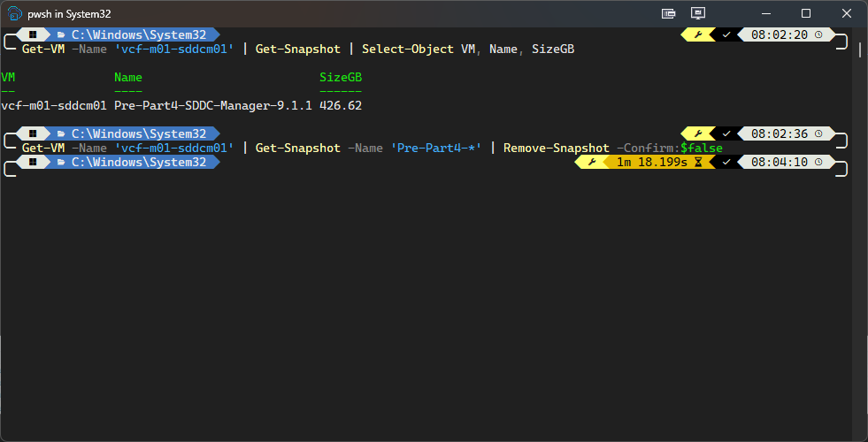Click the 'SizeGB' column header
This screenshot has width=868, height=442.
[341, 78]
